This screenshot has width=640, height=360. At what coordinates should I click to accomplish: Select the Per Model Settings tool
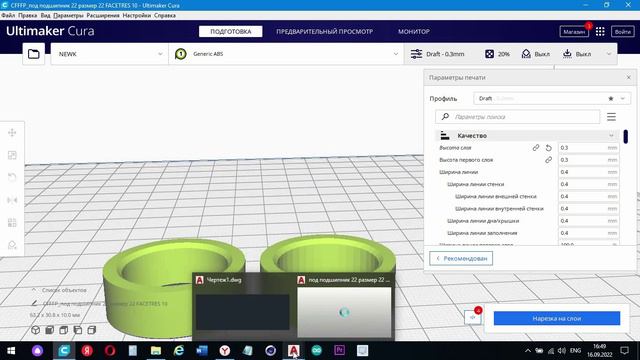coord(12,222)
